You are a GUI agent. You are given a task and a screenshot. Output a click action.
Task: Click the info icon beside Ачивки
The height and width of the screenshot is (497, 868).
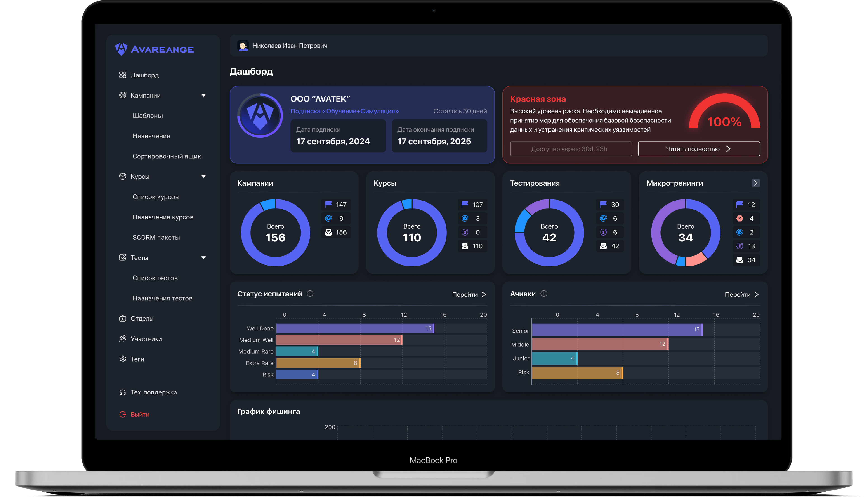pyautogui.click(x=544, y=294)
